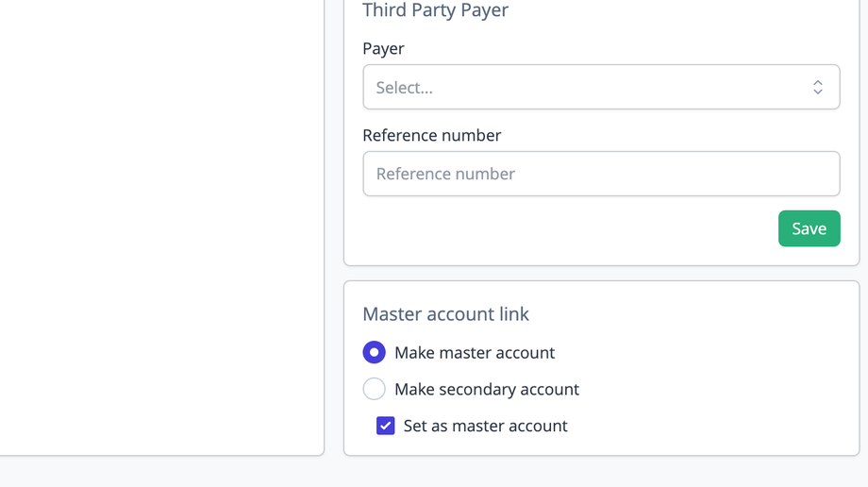
Task: Click the "Set as master account" label text
Action: pos(485,427)
